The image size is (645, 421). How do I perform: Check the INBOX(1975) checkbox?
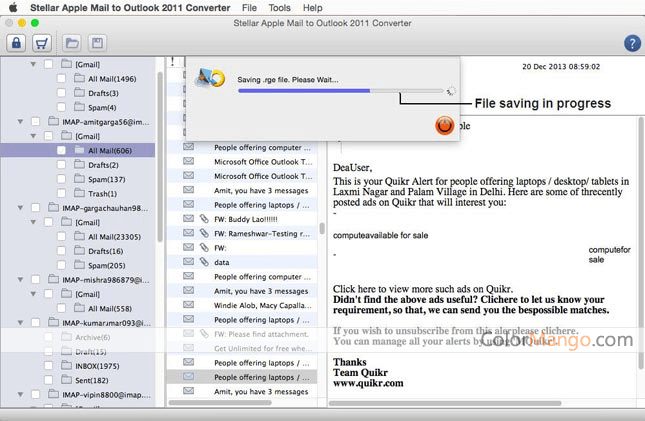(x=48, y=365)
